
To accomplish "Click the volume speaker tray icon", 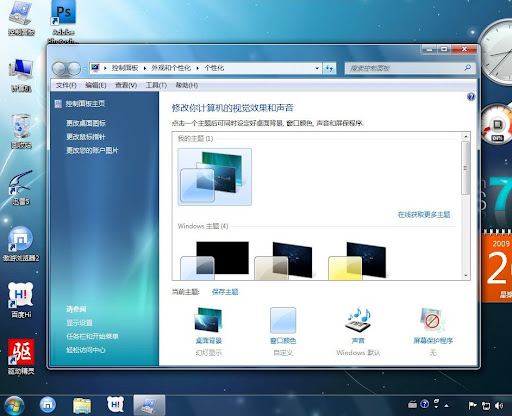I will pyautogui.click(x=499, y=405).
